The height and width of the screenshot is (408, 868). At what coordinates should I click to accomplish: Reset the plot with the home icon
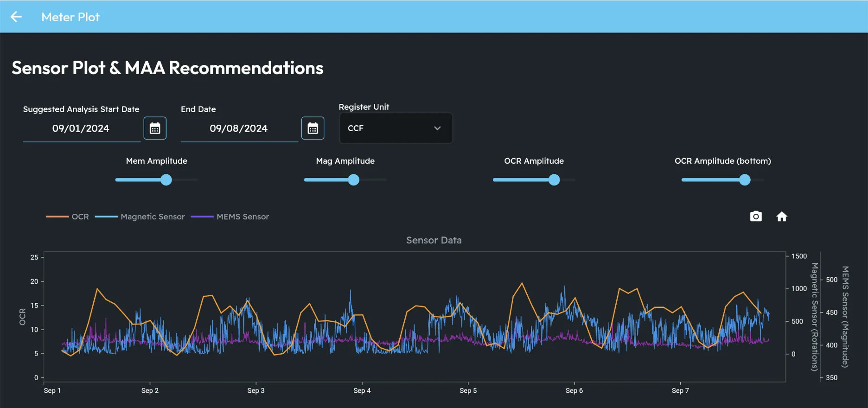[782, 217]
